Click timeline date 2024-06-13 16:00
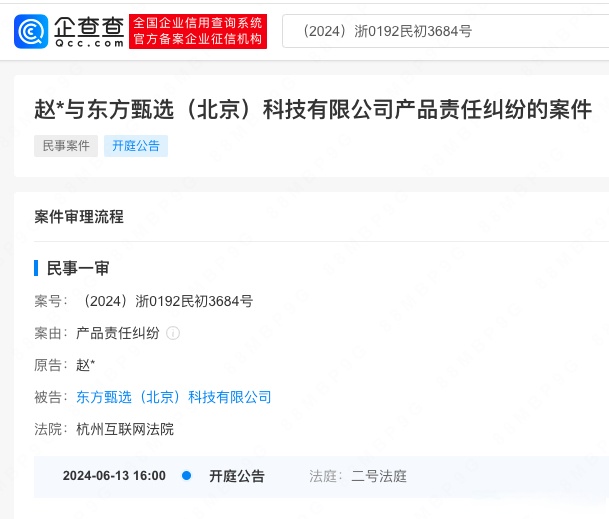609x519 pixels. [x=114, y=476]
